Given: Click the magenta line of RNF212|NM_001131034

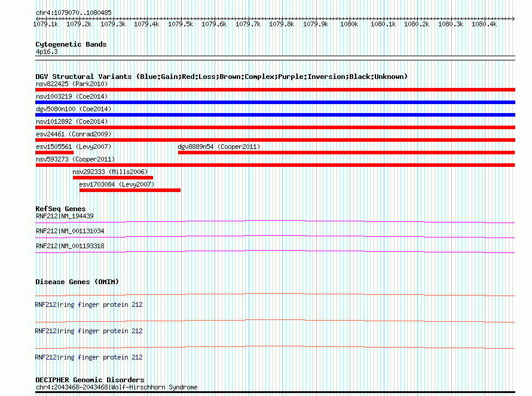Looking at the screenshot, I should 275,236.
